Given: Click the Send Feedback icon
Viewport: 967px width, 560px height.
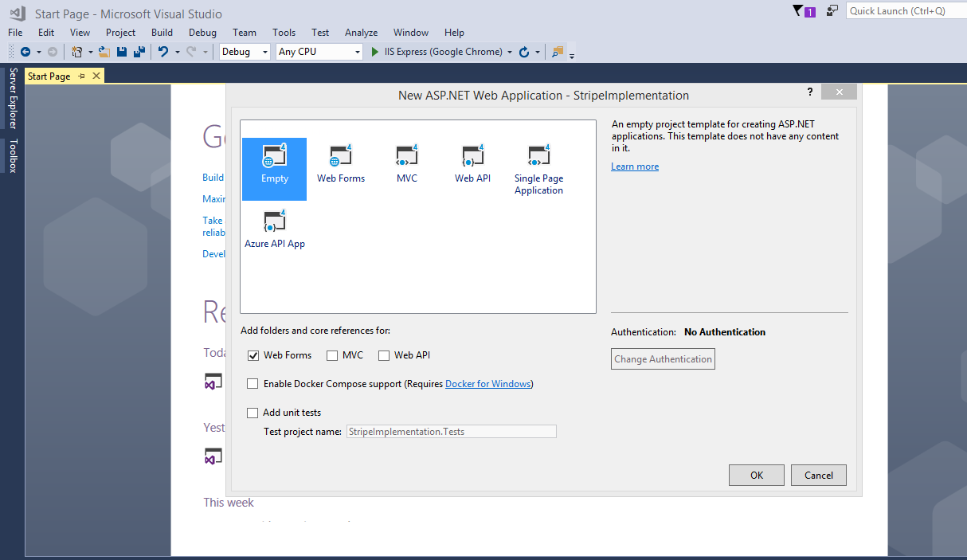Looking at the screenshot, I should [832, 11].
